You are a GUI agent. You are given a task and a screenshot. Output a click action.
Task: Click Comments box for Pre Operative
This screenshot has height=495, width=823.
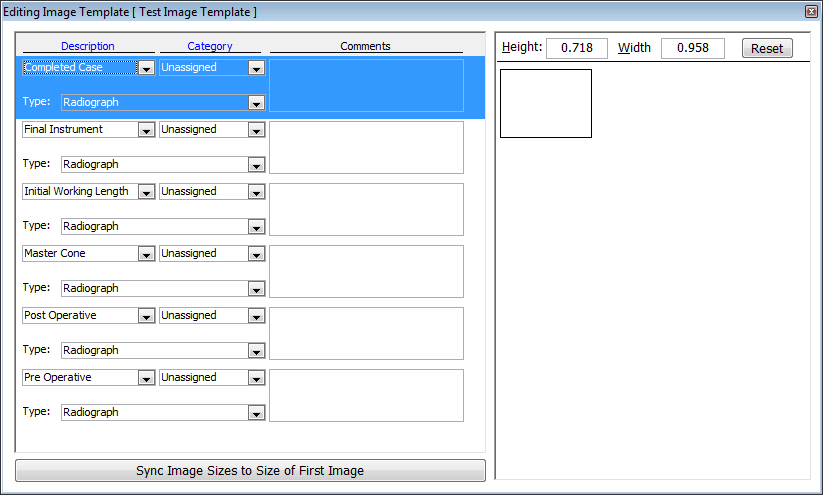pos(366,396)
